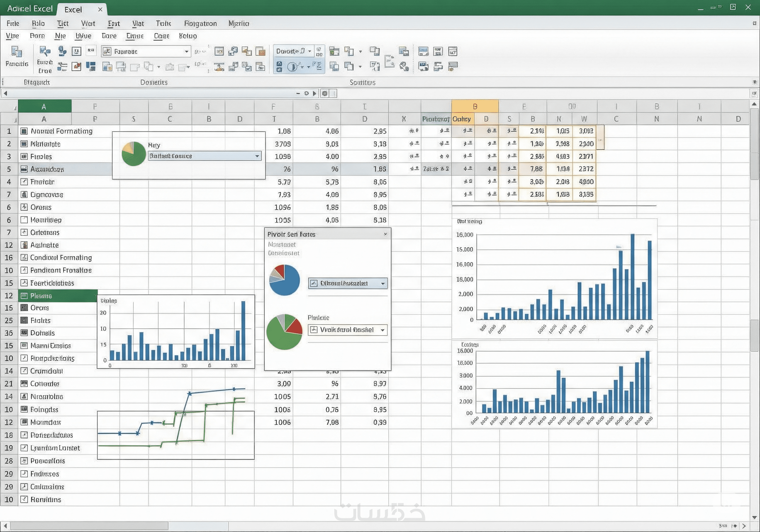Open the Fiorgatron menu
The height and width of the screenshot is (532, 760).
click(200, 23)
